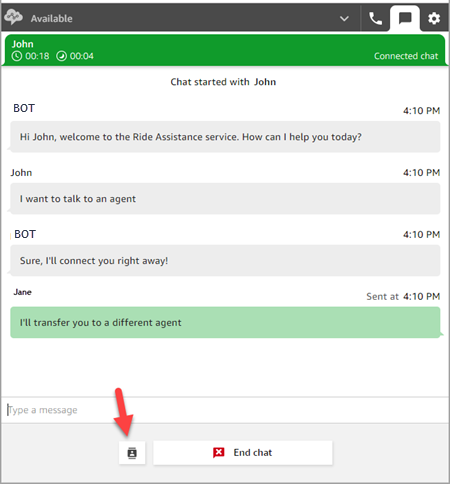The image size is (450, 484).
Task: Click the 'Sent at 4:10 PM' timestamp
Action: pyautogui.click(x=403, y=296)
